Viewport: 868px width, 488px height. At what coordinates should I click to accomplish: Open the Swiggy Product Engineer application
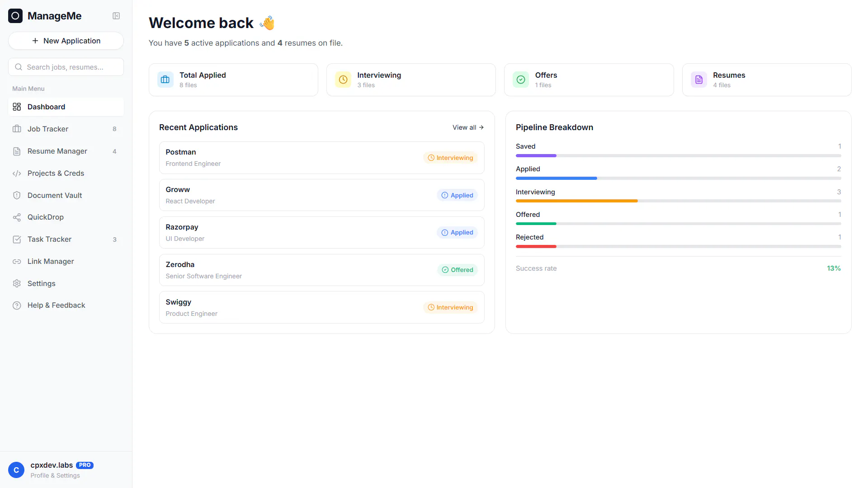click(x=321, y=308)
